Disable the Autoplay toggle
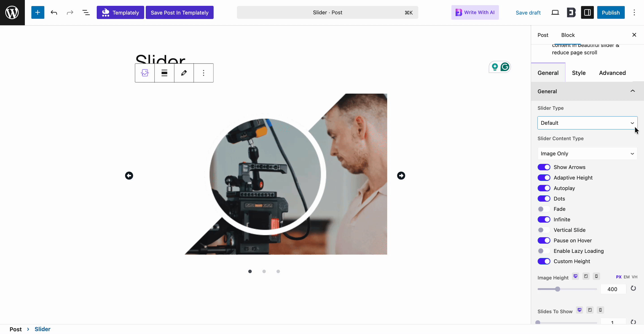The height and width of the screenshot is (334, 644). click(544, 188)
